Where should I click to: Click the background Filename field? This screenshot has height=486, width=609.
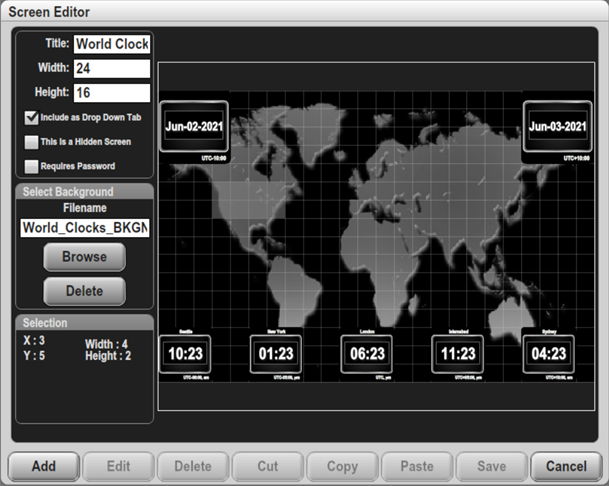[85, 228]
